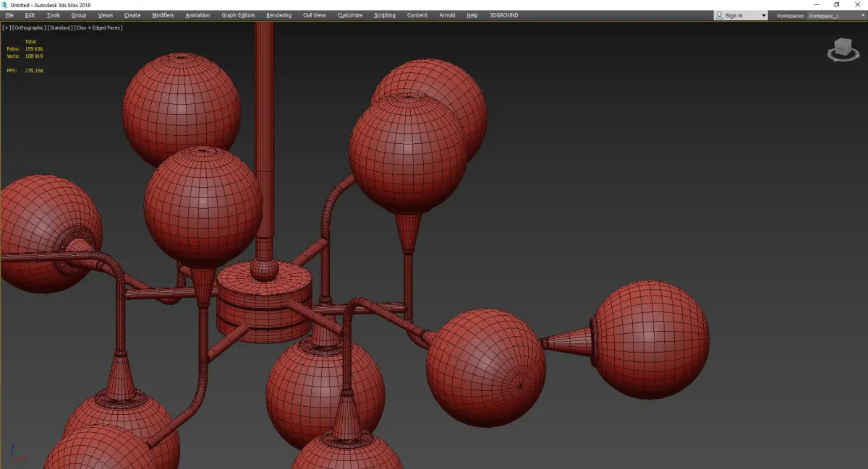Open the Views menu
Viewport: 868px width, 469px height.
[106, 15]
